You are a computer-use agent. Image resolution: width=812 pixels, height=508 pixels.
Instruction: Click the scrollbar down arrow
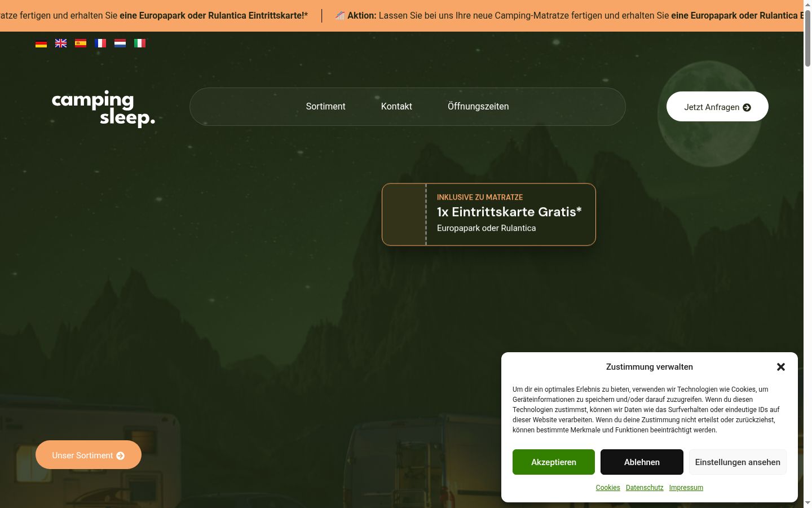click(x=807, y=503)
